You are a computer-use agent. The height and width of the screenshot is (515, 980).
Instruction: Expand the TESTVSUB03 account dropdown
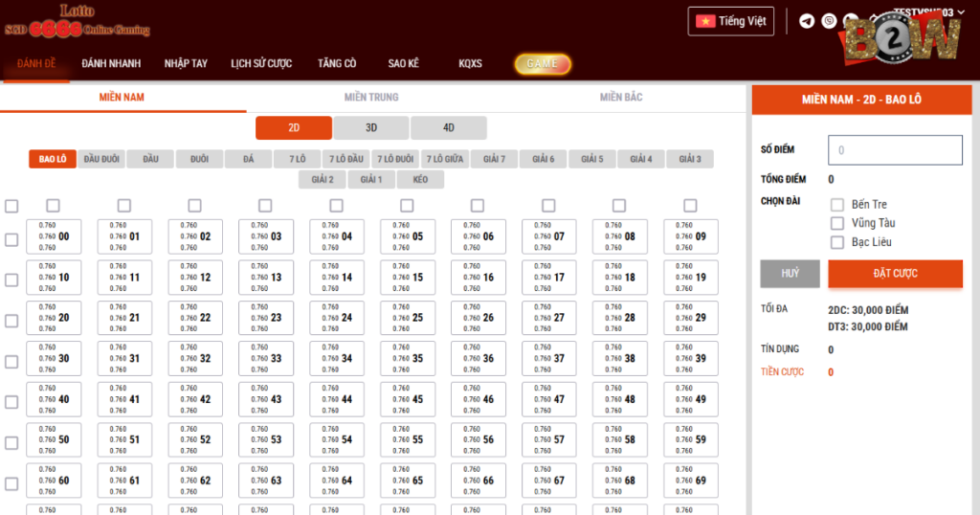coord(928,11)
